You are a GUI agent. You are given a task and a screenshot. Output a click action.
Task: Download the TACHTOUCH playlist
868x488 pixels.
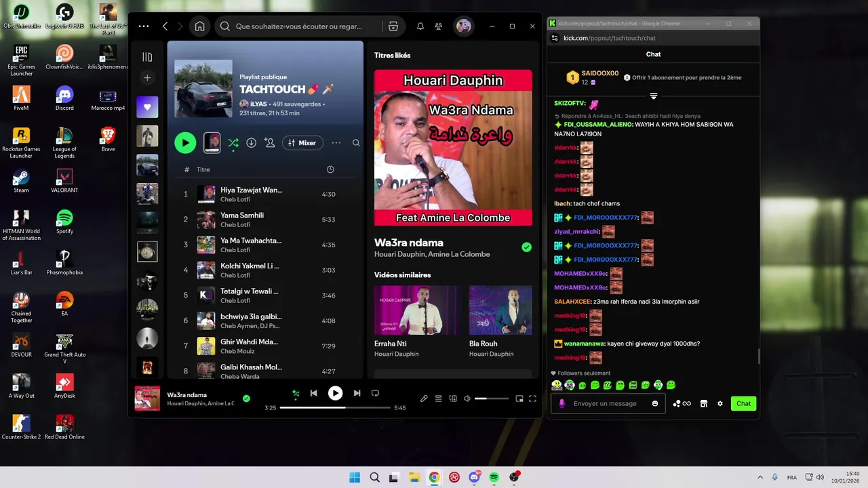coord(251,143)
